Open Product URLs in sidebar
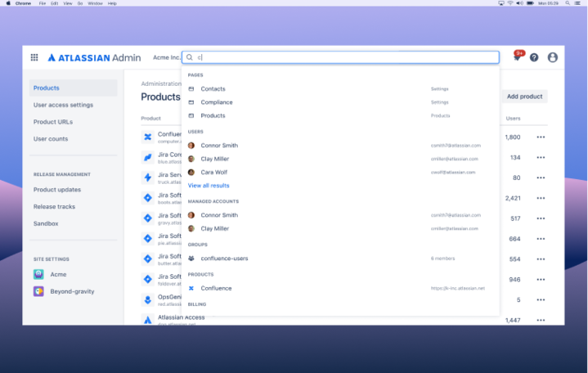The height and width of the screenshot is (373, 588). click(x=53, y=122)
